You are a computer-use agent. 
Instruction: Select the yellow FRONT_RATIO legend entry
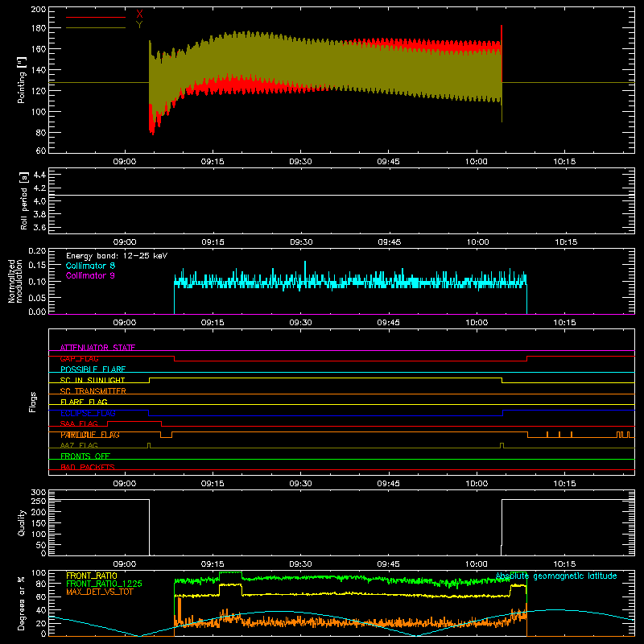[92, 576]
